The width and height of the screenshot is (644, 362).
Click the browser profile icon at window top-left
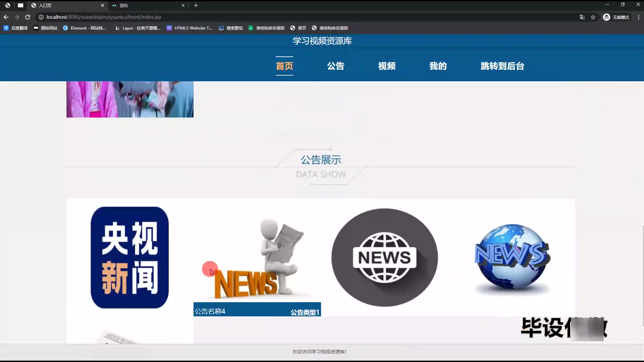pos(8,5)
